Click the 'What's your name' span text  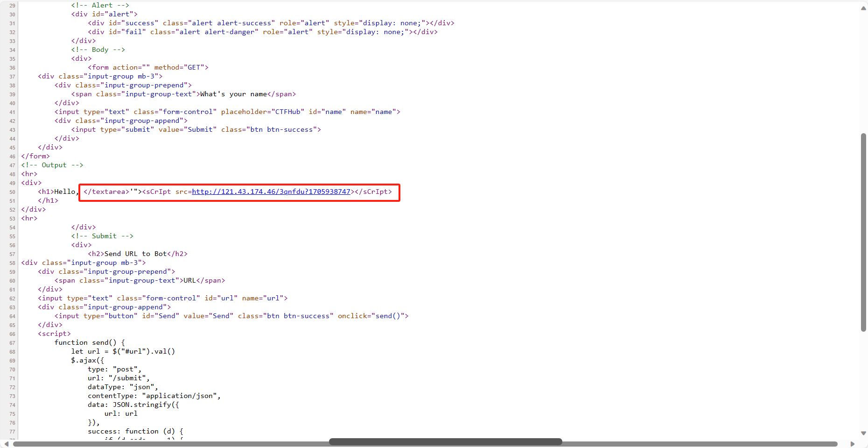234,94
